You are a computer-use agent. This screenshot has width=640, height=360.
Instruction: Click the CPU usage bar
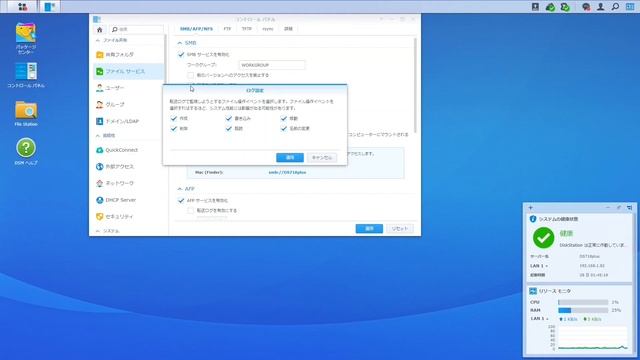[x=583, y=302]
